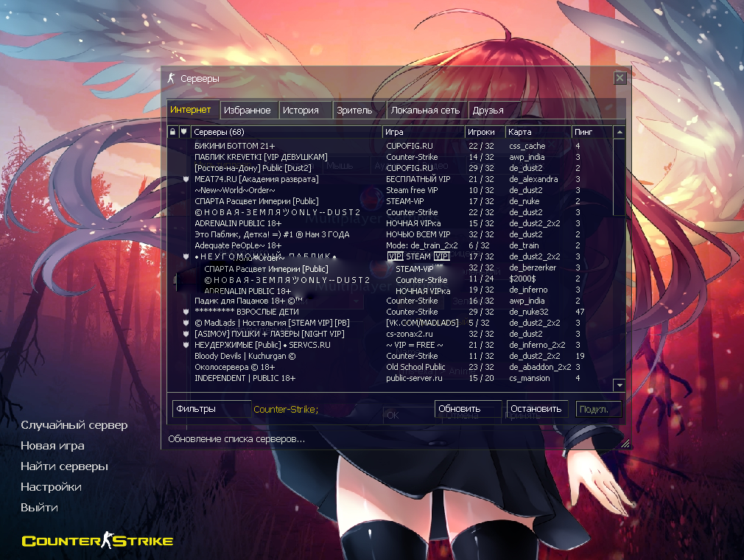Sort by the Пинг column header
744x560 pixels.
point(592,132)
